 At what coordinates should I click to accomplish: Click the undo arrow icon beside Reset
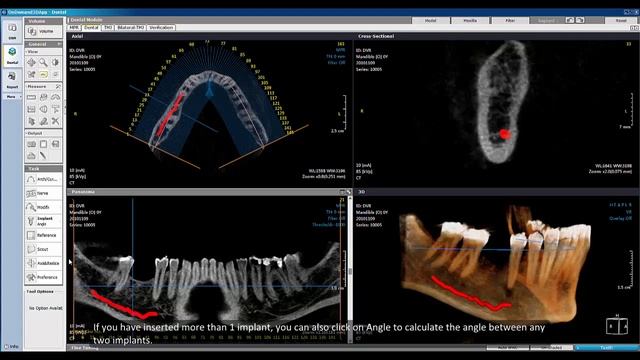(x=570, y=20)
